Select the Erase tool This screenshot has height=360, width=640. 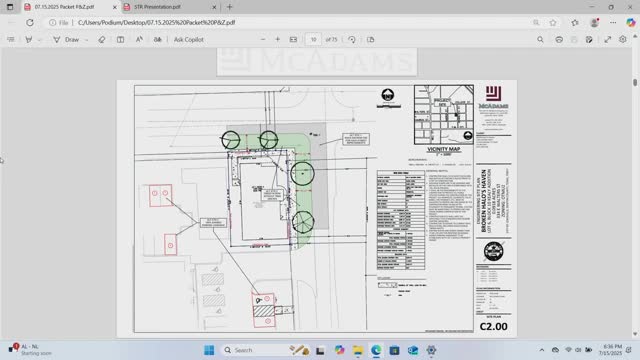102,40
